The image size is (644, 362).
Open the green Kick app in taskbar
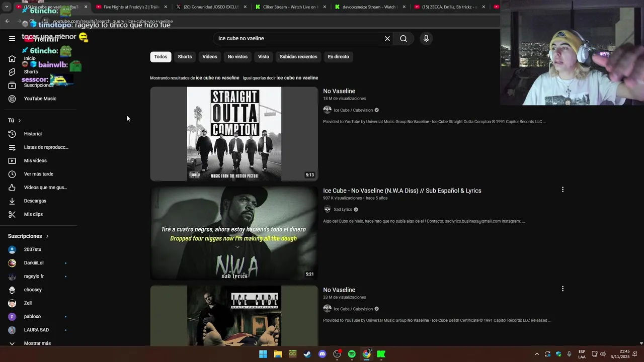tap(381, 354)
